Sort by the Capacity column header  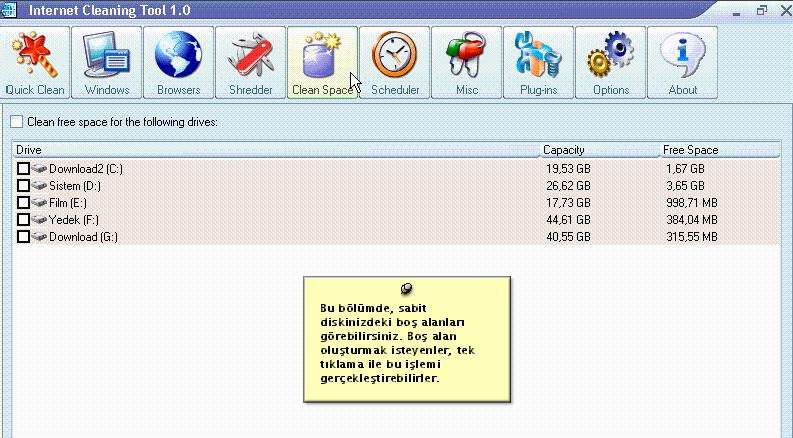point(599,150)
